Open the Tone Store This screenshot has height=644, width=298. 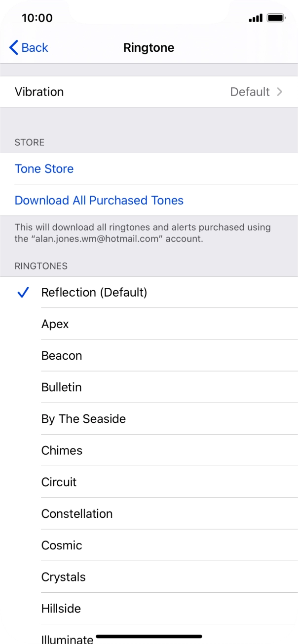point(43,169)
